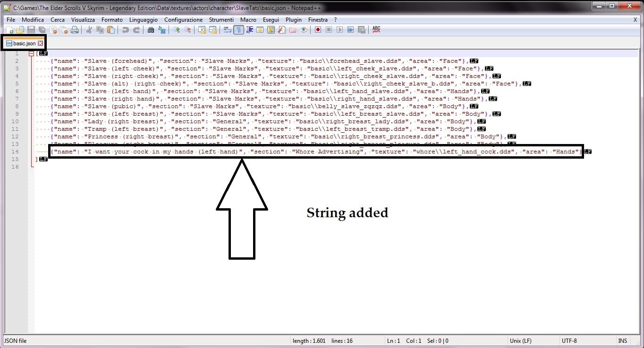The height and width of the screenshot is (348, 644).
Task: Open the Cerca menu
Action: (58, 20)
